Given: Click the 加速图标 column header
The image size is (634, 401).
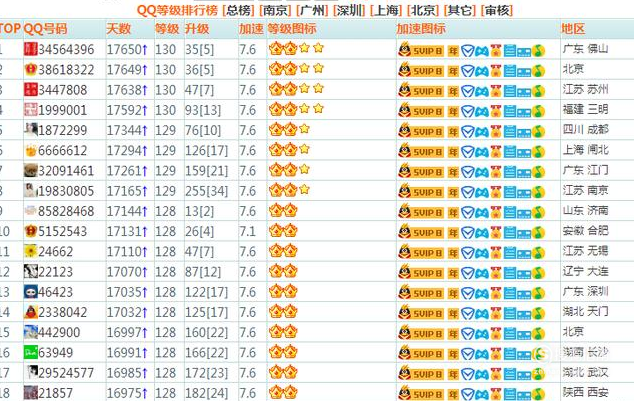Looking at the screenshot, I should coord(421,29).
